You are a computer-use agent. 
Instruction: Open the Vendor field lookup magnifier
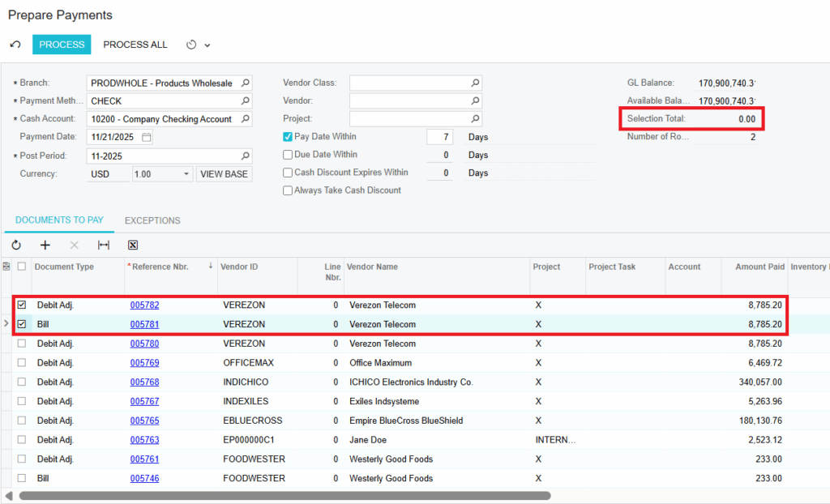[x=476, y=100]
